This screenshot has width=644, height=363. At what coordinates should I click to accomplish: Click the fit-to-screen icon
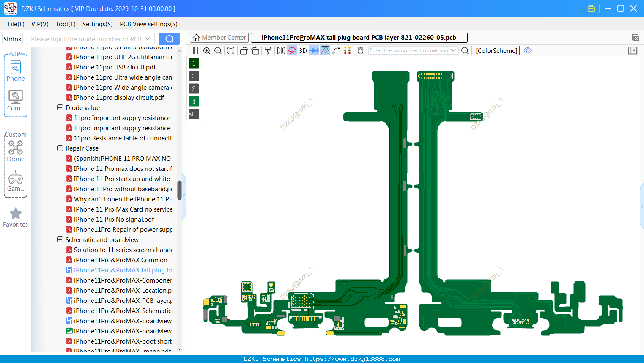231,50
